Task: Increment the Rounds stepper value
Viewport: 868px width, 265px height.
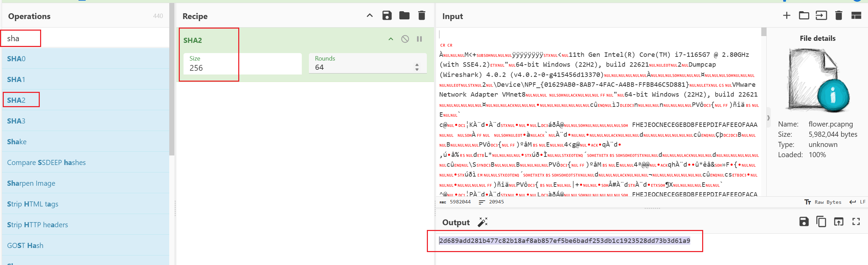Action: pos(417,65)
